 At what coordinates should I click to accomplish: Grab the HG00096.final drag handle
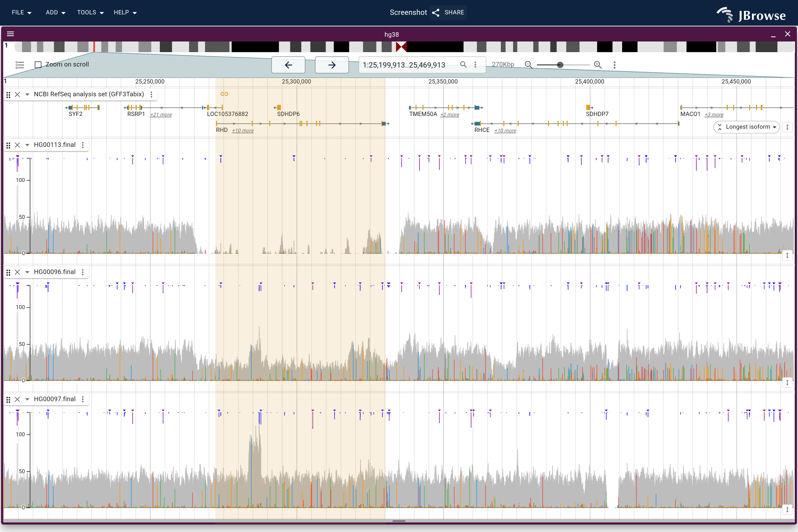pos(9,273)
